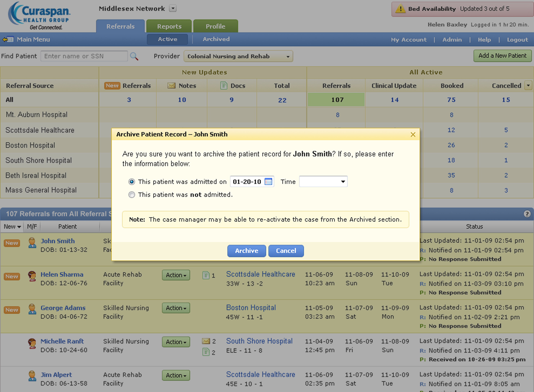Click the John Smith patient avatar icon

(32, 243)
